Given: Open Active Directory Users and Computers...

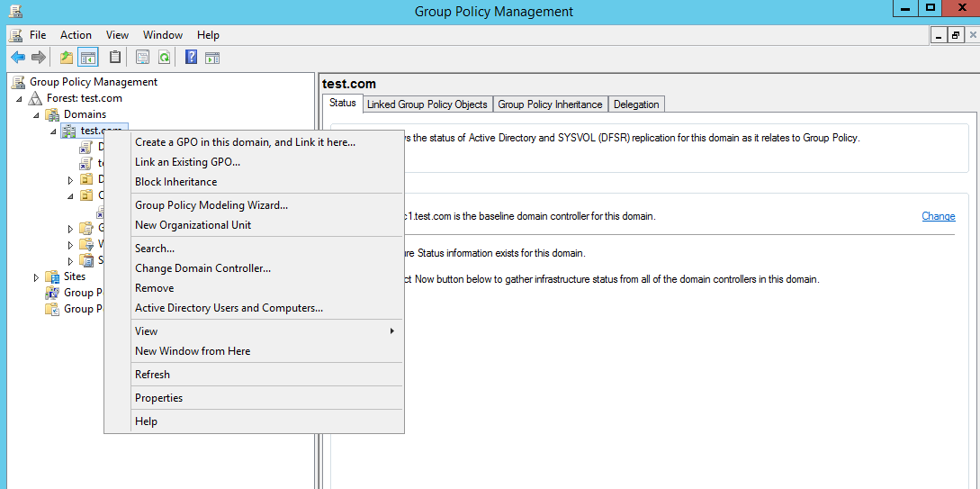Looking at the screenshot, I should coord(255,308).
